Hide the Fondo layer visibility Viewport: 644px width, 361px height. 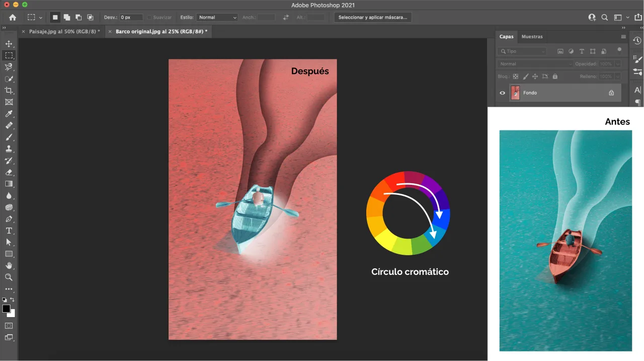(x=502, y=93)
